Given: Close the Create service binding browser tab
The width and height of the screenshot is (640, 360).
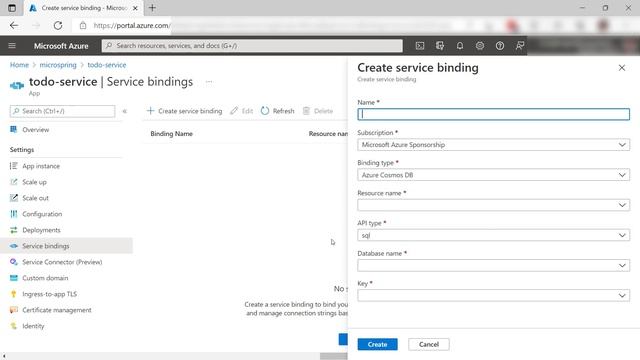Looking at the screenshot, I should point(135,8).
